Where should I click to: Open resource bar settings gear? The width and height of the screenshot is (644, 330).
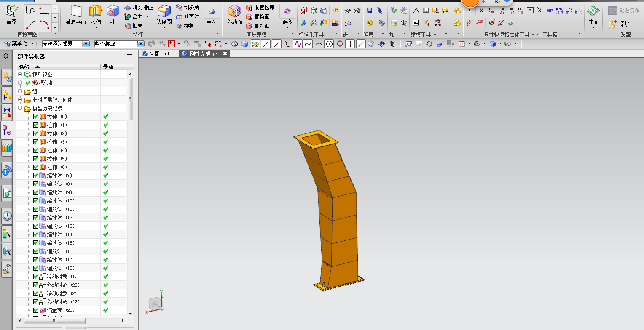[x=6, y=56]
